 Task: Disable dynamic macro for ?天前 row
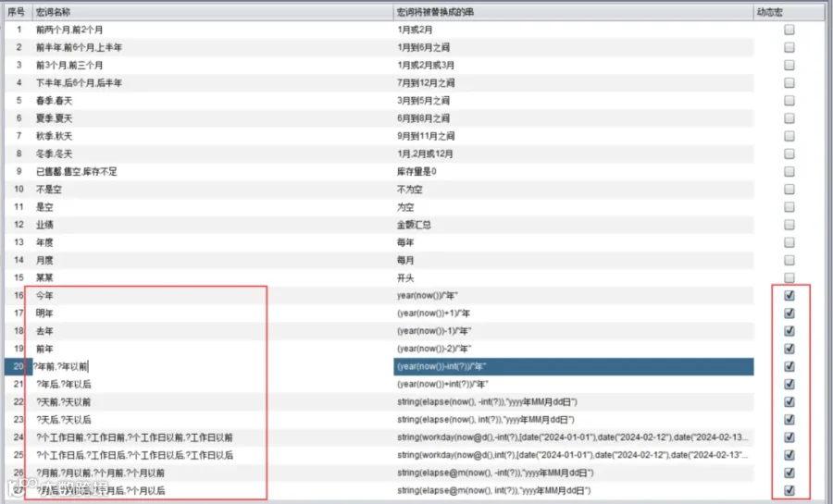(x=789, y=401)
